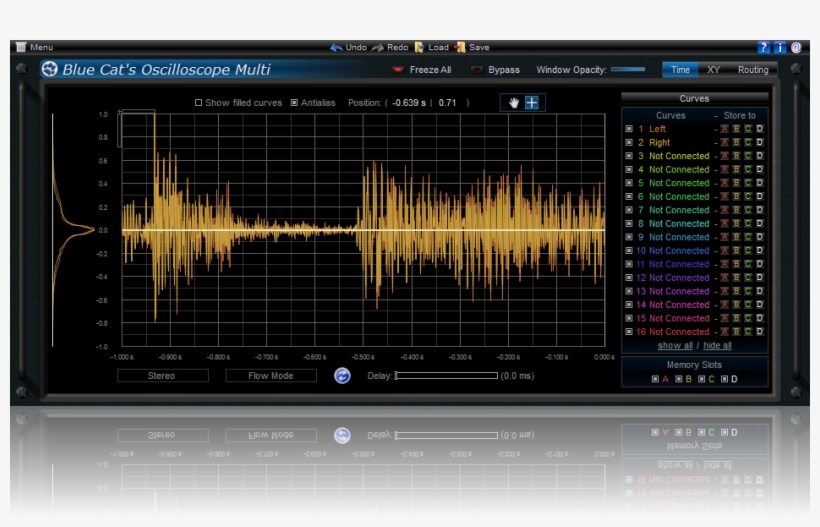Viewport: 820px width, 527px height.
Task: Click the @ website icon
Action: click(x=796, y=48)
